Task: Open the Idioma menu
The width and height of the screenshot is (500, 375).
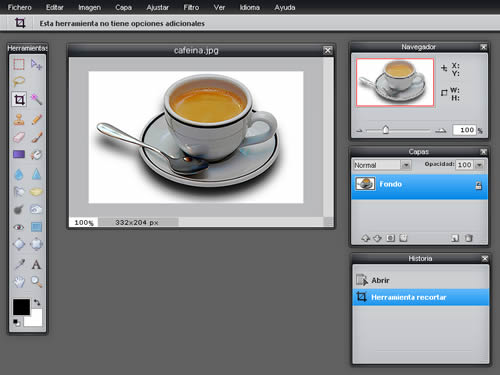Action: click(x=250, y=7)
